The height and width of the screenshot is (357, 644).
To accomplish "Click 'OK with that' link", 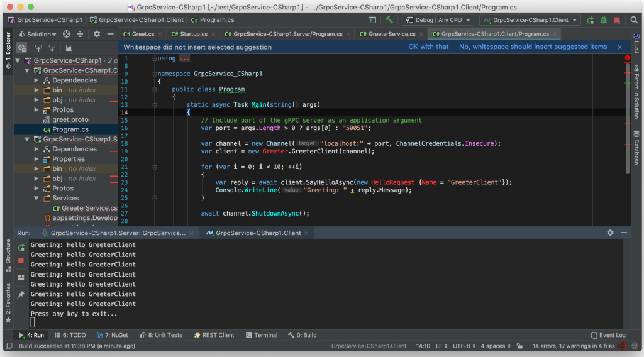I will coord(428,47).
